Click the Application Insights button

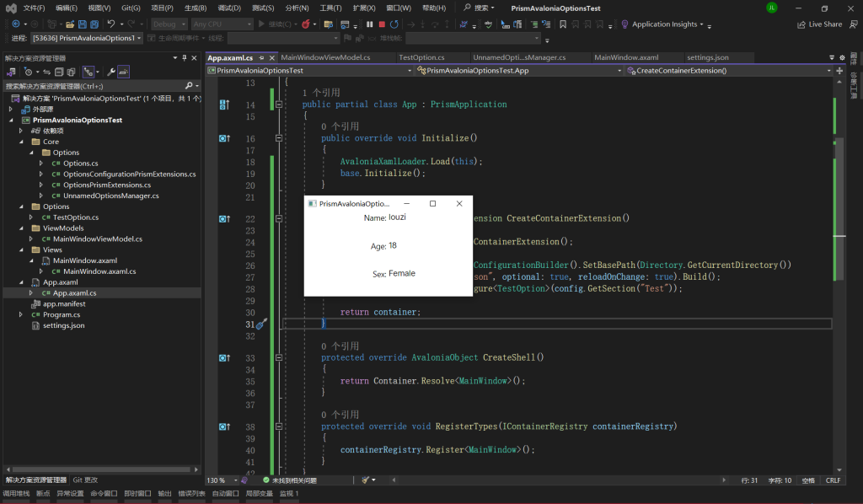tap(664, 24)
